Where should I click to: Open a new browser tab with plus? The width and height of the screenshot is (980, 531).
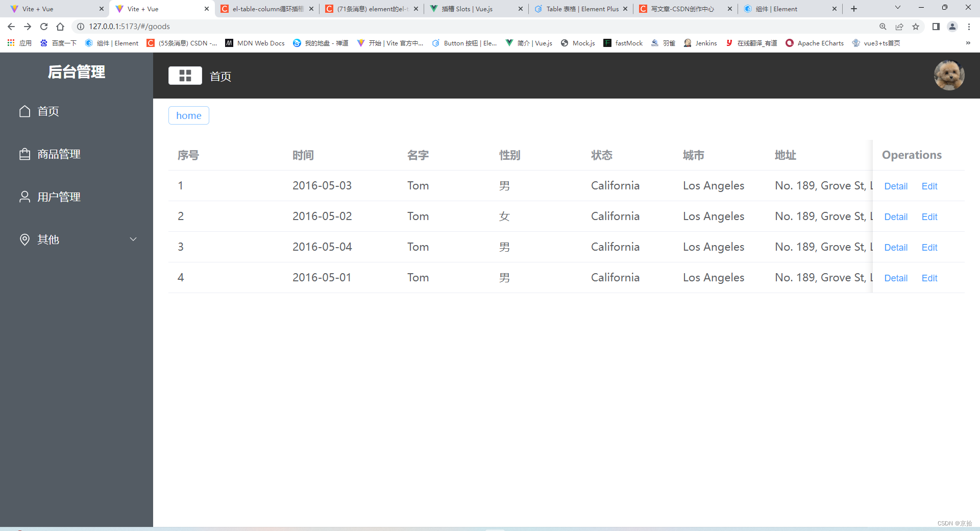(x=854, y=9)
